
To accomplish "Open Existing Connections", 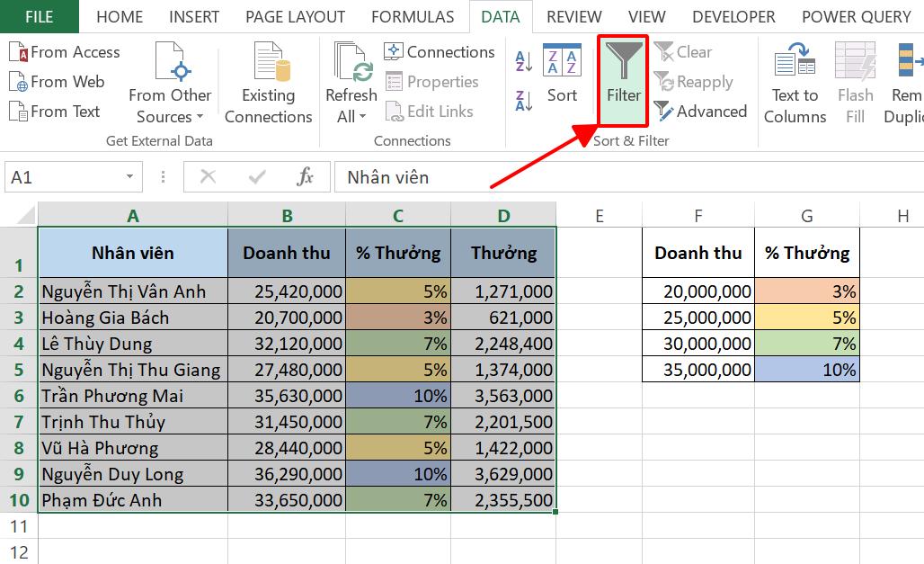I will point(268,63).
